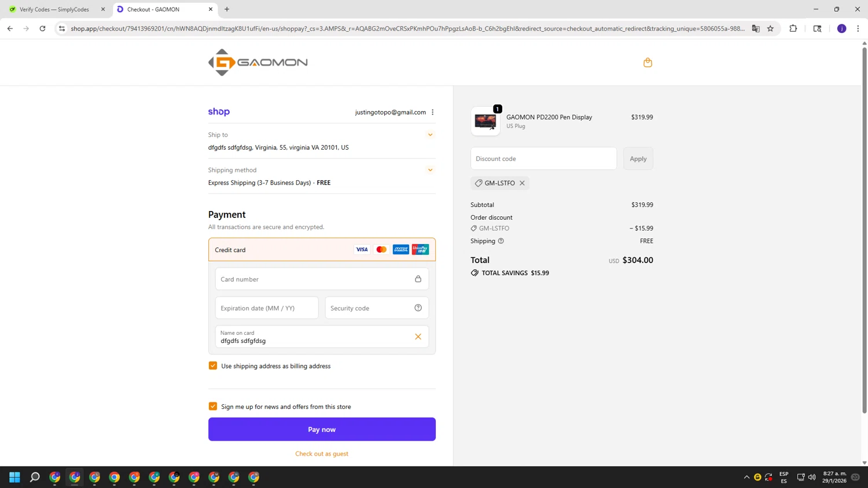Close the Verify Codes — SimplyCodes tab
This screenshot has height=488, width=868.
103,9
